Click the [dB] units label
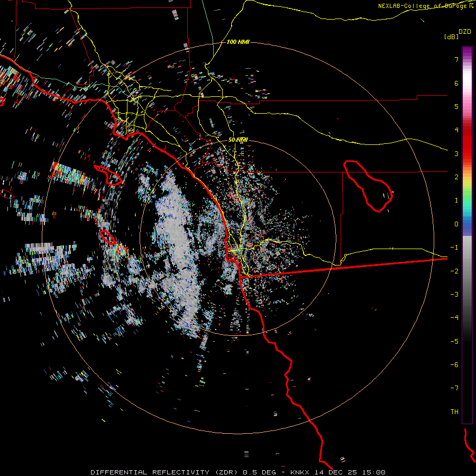 [451, 36]
